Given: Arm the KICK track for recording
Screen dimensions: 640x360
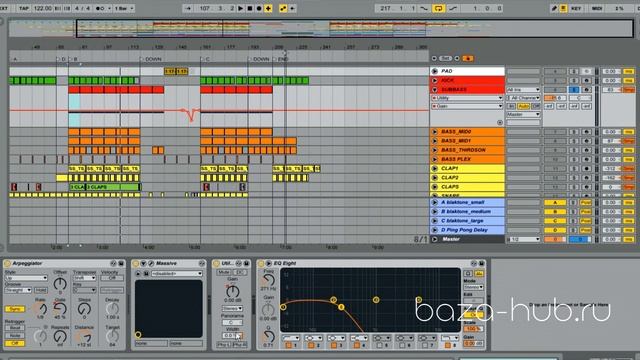Looking at the screenshot, I should [587, 80].
